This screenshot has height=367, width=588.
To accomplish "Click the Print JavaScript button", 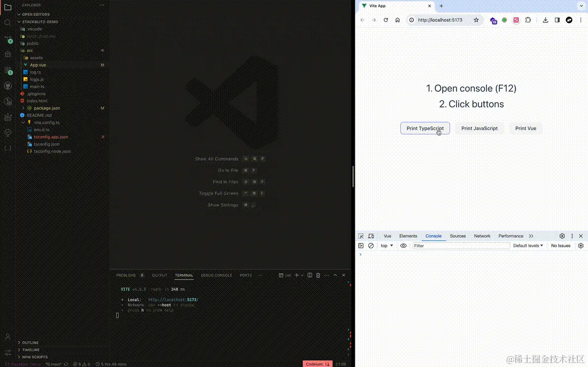I will 479,128.
